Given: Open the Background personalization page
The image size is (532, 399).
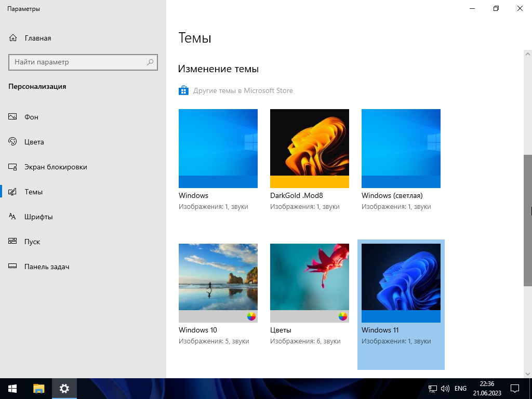Looking at the screenshot, I should click(31, 117).
